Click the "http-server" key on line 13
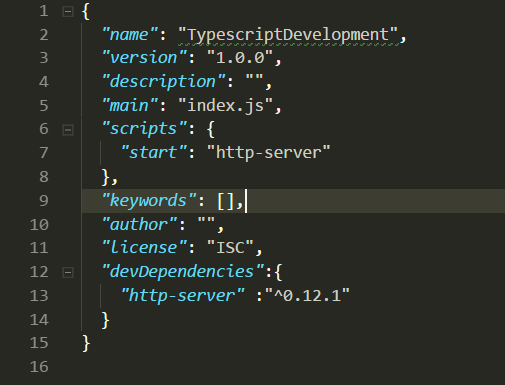 [x=183, y=296]
